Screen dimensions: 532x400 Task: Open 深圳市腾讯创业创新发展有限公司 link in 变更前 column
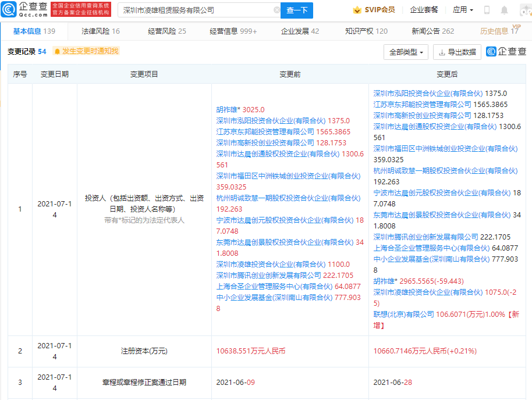point(268,276)
